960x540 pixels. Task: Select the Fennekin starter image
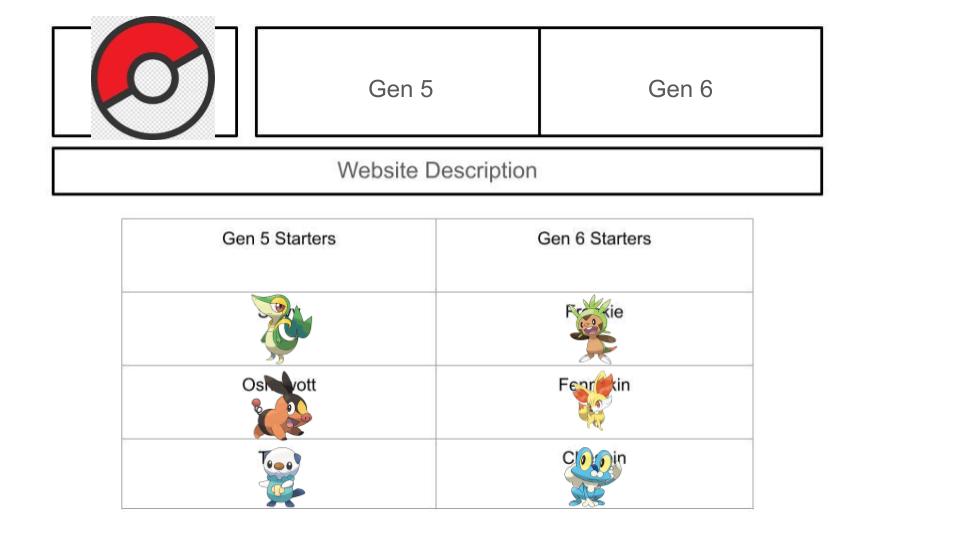tap(593, 401)
